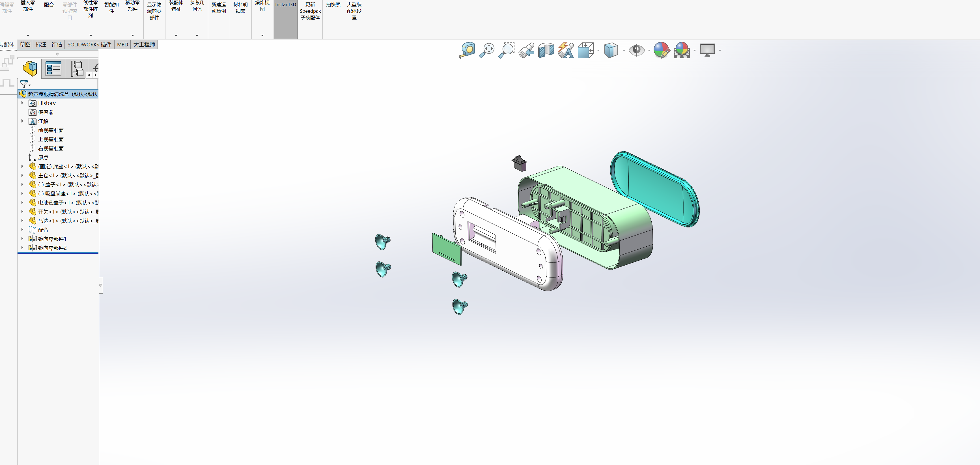
Task: Click the measure tape search icon
Action: [x=467, y=50]
